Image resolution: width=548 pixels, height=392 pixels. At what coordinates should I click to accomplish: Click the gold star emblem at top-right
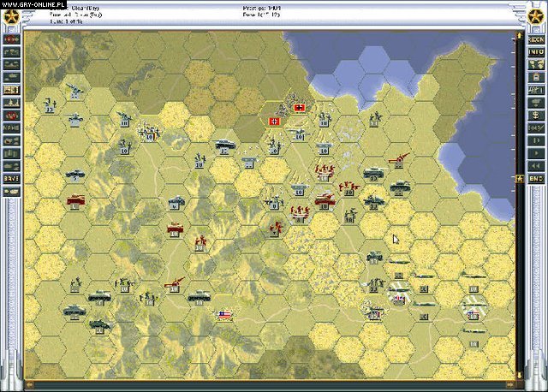coord(535,17)
